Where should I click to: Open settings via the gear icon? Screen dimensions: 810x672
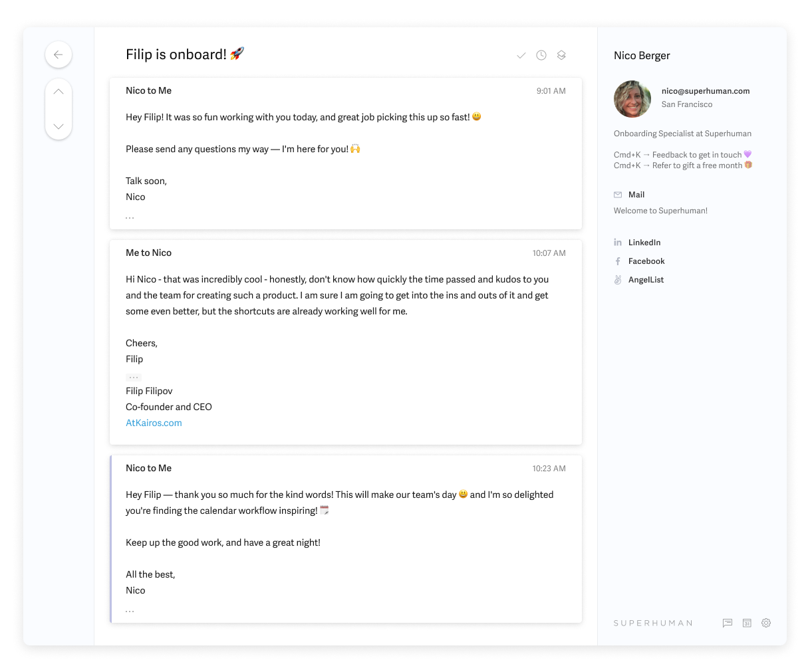[x=766, y=623]
